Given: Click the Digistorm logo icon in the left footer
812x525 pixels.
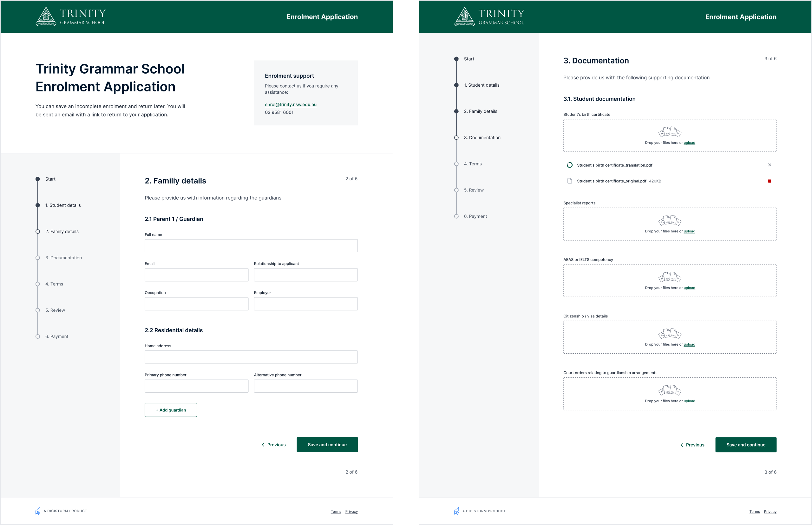Looking at the screenshot, I should pyautogui.click(x=38, y=511).
